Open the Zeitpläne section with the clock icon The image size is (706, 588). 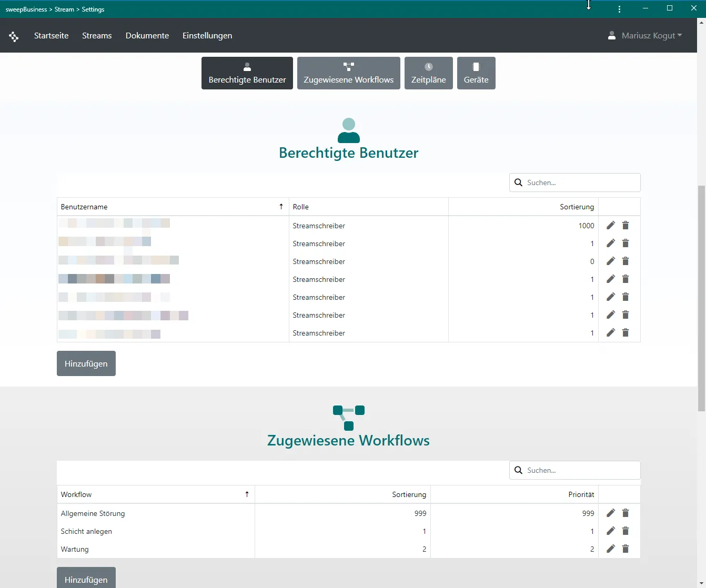428,73
